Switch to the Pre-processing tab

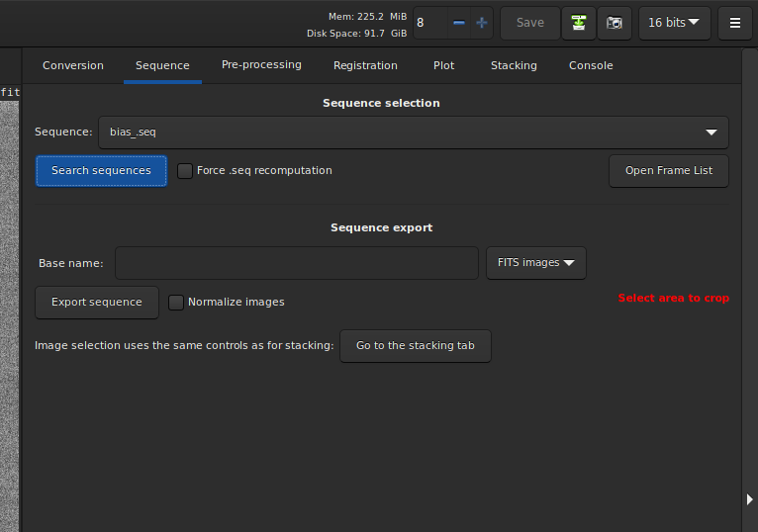point(261,65)
